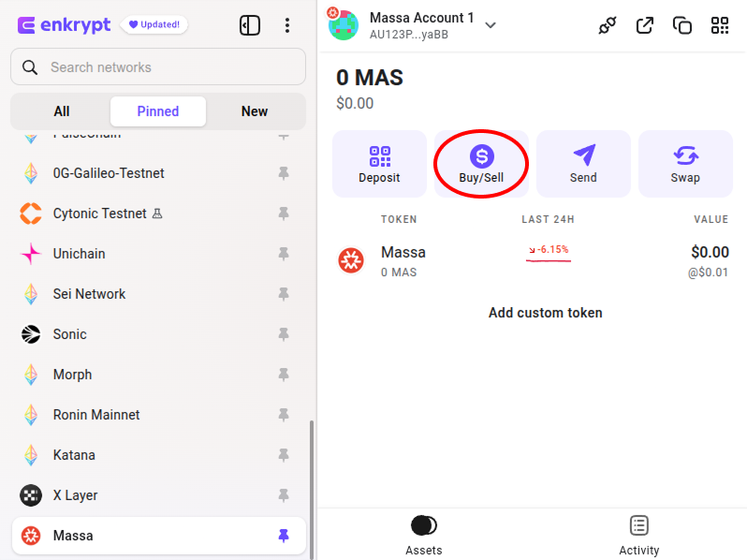Click the -6.15% change indicator

549,250
